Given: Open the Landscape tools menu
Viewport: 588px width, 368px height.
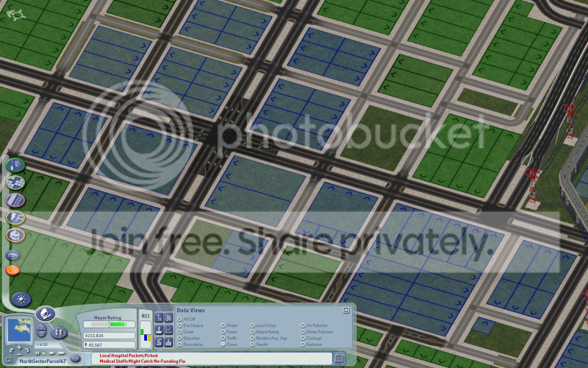Looking at the screenshot, I should click(x=15, y=165).
